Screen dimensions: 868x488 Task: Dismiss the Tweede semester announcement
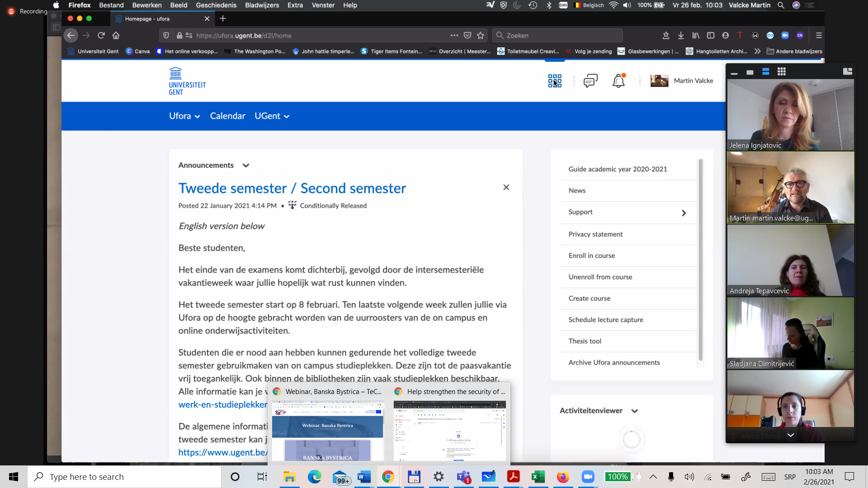coord(506,188)
